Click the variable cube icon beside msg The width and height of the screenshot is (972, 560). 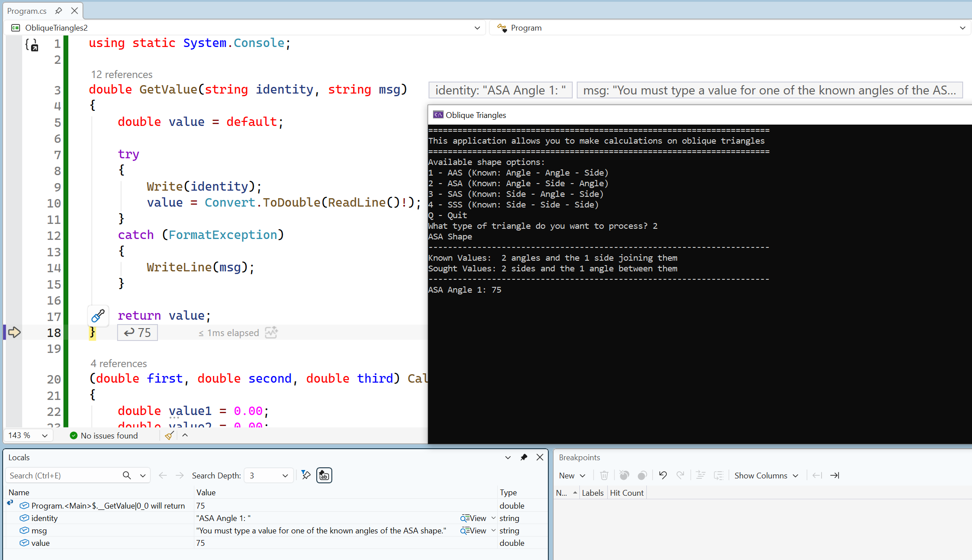point(24,530)
